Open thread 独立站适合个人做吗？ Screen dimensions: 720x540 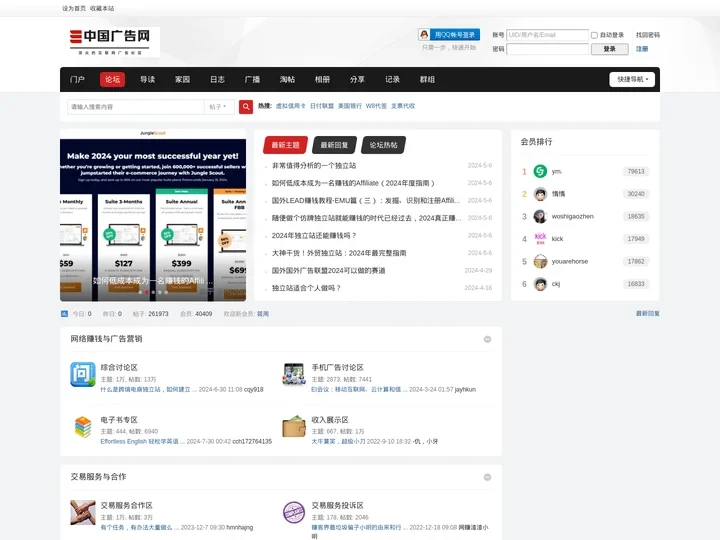click(306, 288)
